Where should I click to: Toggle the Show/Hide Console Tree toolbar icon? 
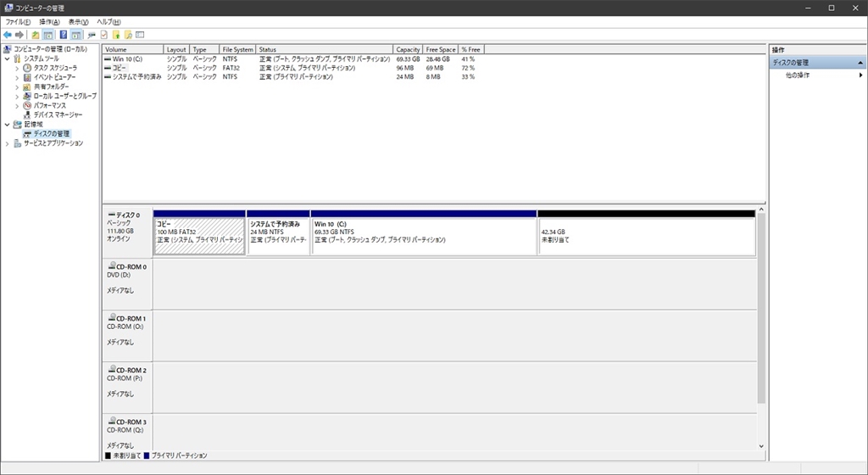click(x=48, y=35)
